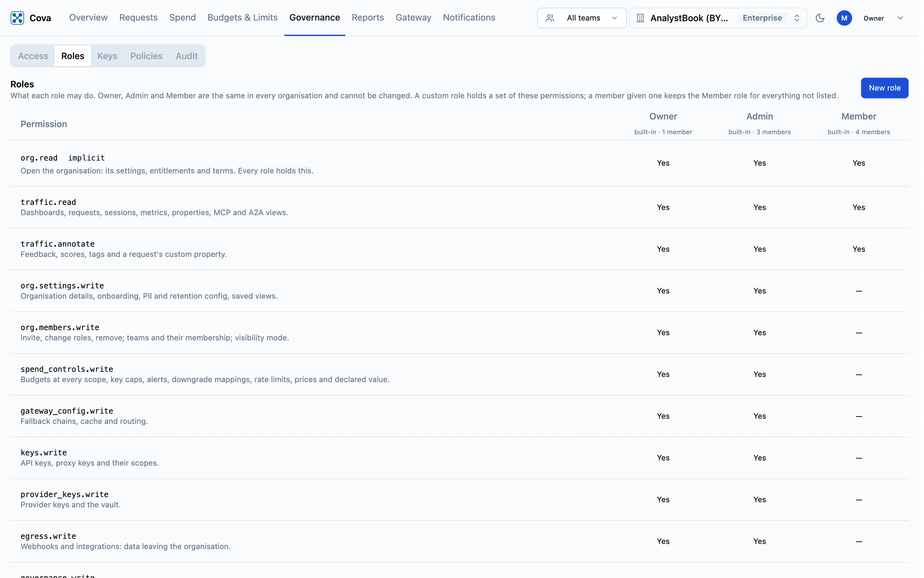Expand the Owner account menu chevron
The height and width of the screenshot is (578, 924).
pyautogui.click(x=900, y=18)
